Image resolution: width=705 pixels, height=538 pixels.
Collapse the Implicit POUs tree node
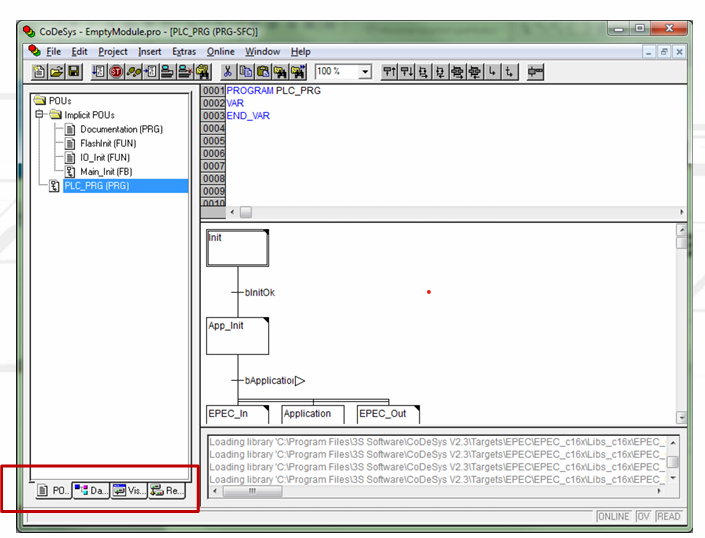pyautogui.click(x=39, y=114)
